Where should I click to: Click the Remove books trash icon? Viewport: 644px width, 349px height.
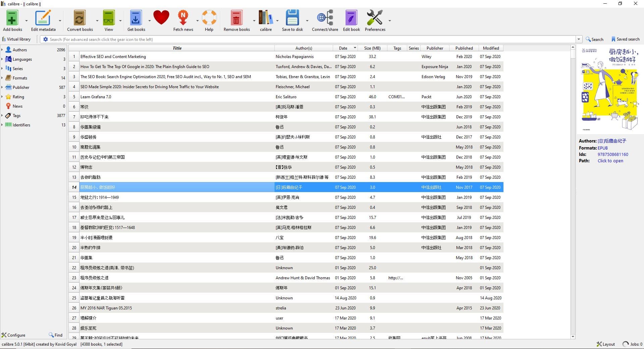point(236,18)
